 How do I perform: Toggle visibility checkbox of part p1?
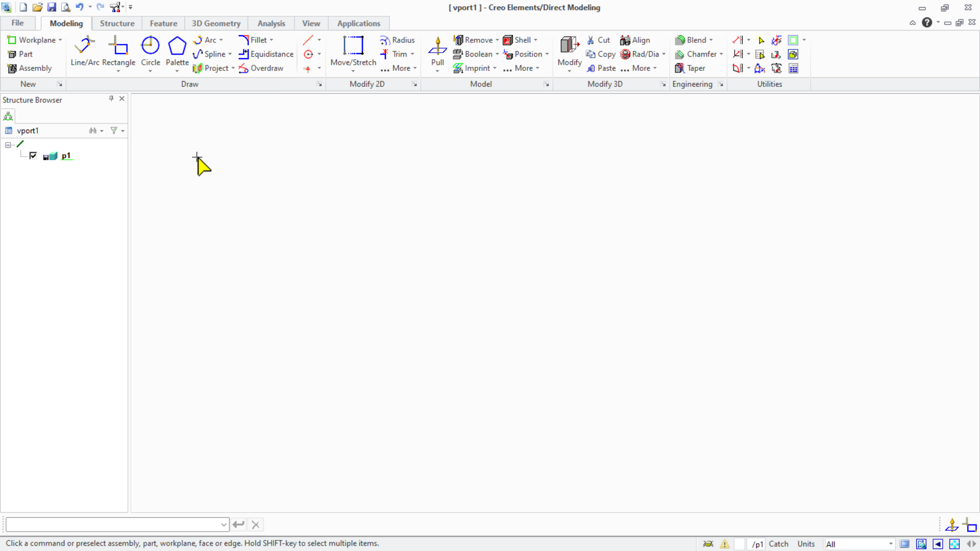tap(33, 156)
